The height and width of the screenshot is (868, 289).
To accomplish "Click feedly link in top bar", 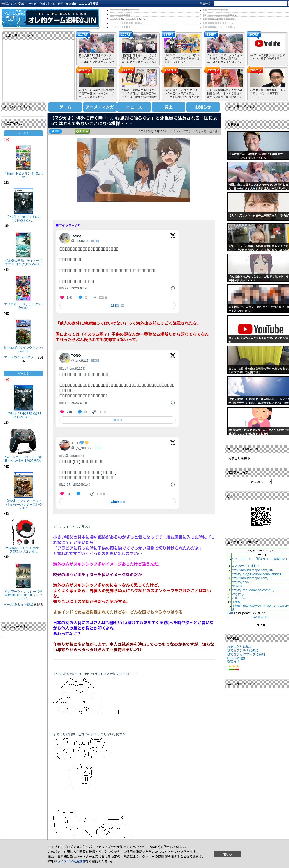I will (x=43, y=4).
